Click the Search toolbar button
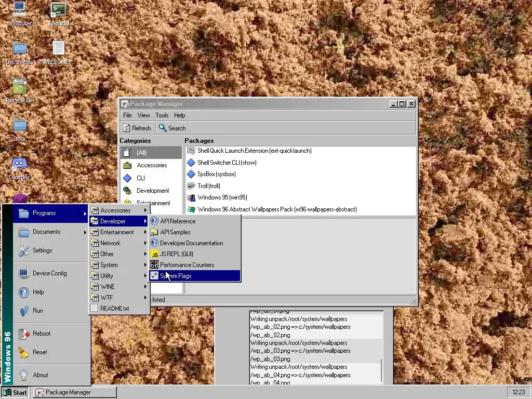Viewport: 532px width, 399px height. coord(172,128)
